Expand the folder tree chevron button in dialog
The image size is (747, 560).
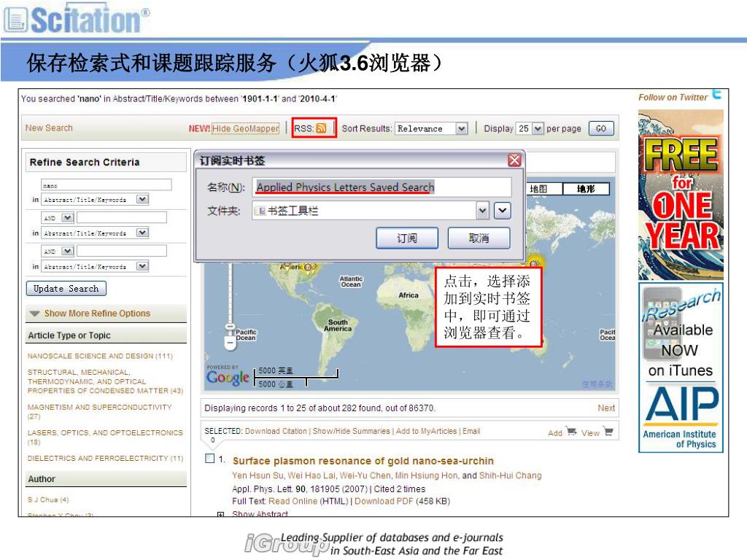tap(503, 211)
